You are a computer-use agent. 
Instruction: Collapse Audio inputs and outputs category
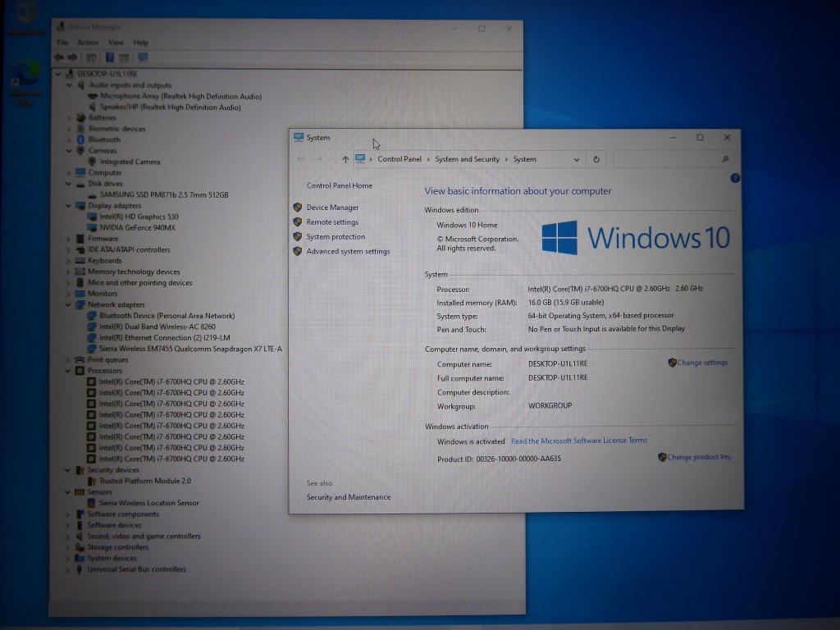point(69,85)
